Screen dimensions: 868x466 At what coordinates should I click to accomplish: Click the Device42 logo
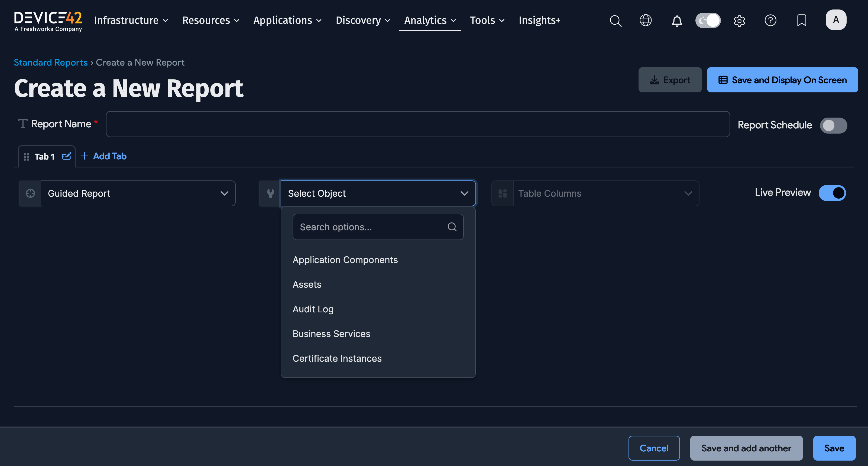coord(48,21)
